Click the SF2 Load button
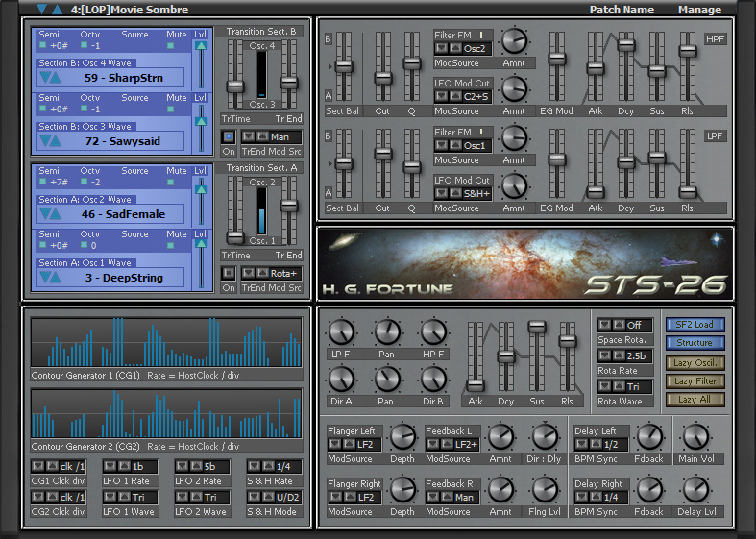Screen dimensions: 756x539 tap(695, 325)
